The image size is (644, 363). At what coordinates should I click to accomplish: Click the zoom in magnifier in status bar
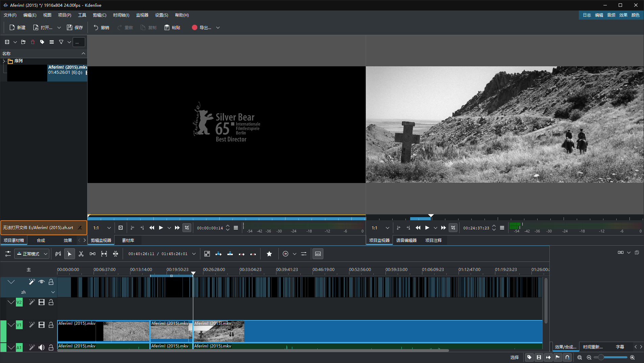pyautogui.click(x=632, y=357)
